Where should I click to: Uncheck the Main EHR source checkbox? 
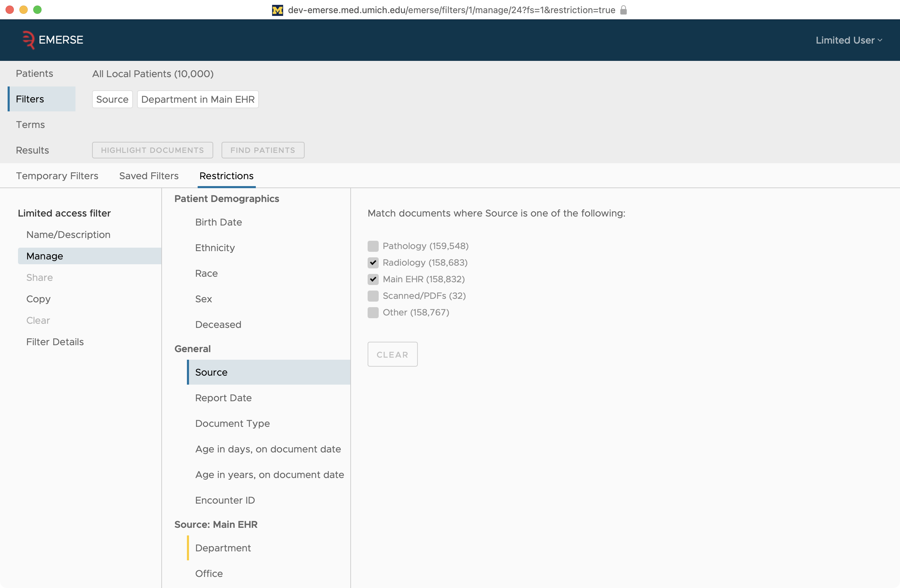373,279
